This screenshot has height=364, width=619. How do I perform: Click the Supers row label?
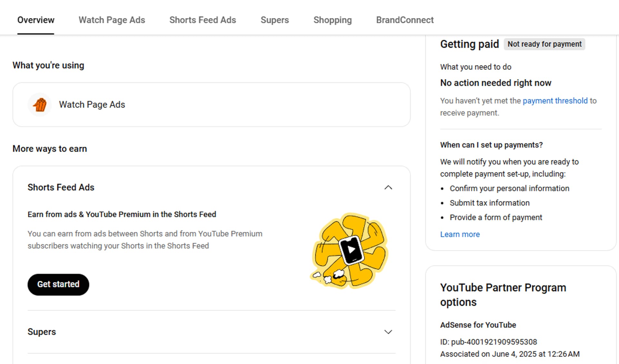tap(42, 332)
